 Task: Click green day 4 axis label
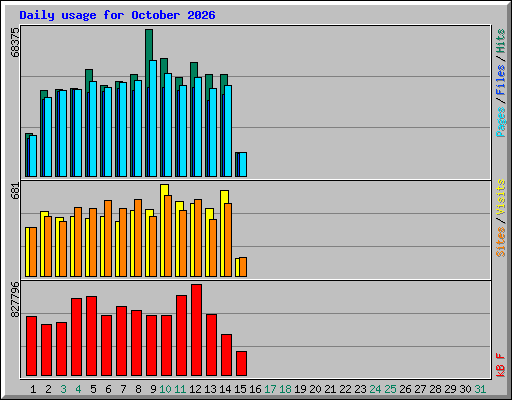pyautogui.click(x=78, y=389)
